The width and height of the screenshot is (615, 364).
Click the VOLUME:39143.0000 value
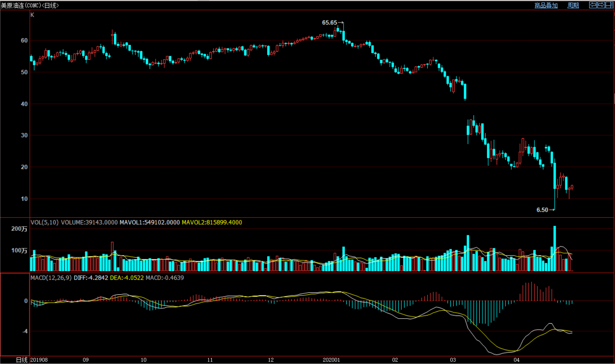coord(89,222)
